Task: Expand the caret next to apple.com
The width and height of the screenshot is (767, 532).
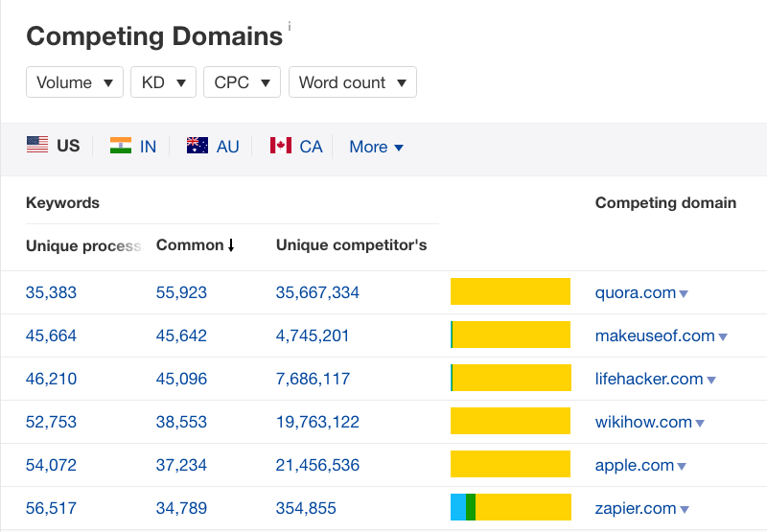Action: tap(682, 467)
